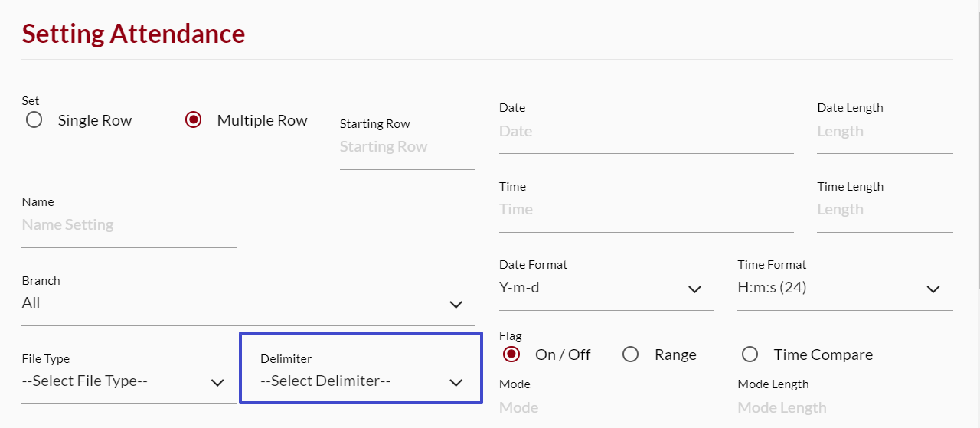Viewport: 980px width, 428px height.
Task: Focus the Mode Length input field
Action: (844, 407)
